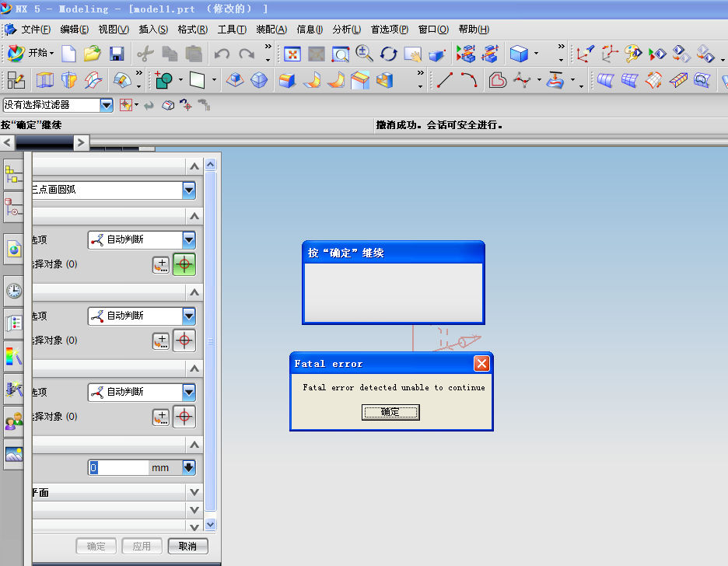Click the radius value input field
Viewport: 728px width, 566px height.
pos(118,467)
